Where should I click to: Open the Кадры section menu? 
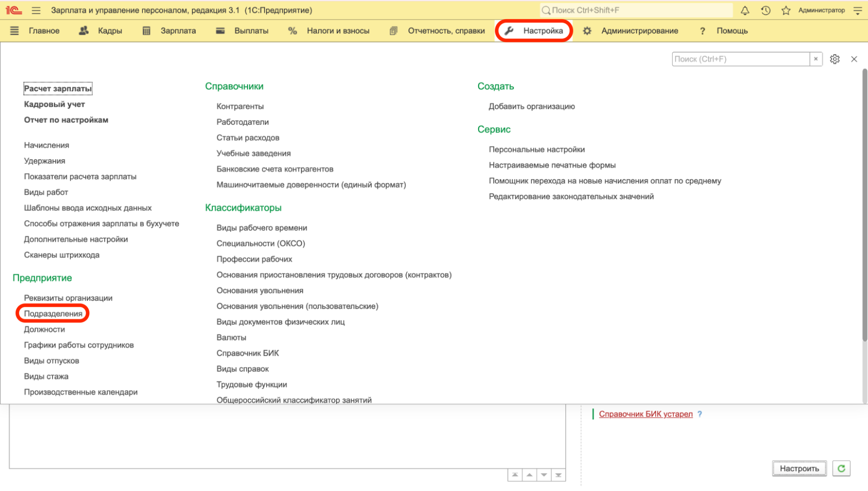(x=101, y=31)
